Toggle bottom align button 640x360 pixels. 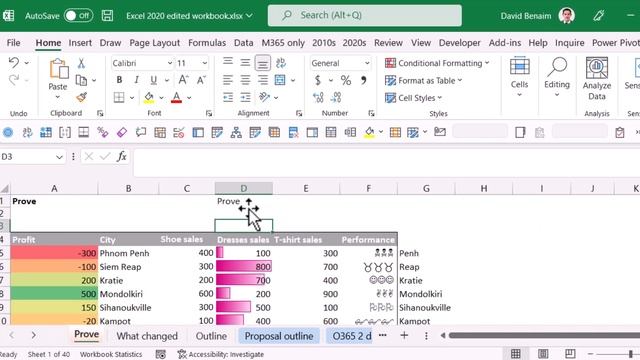(x=262, y=63)
